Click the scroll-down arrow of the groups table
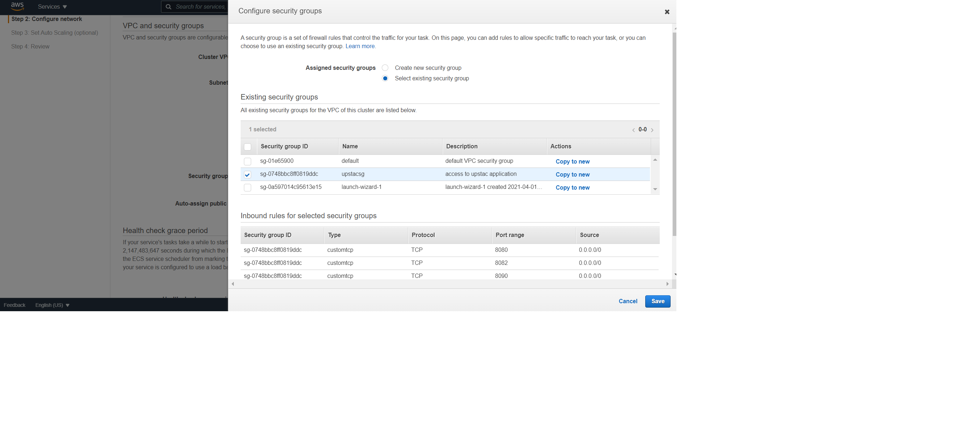This screenshot has height=427, width=980. coord(655,189)
